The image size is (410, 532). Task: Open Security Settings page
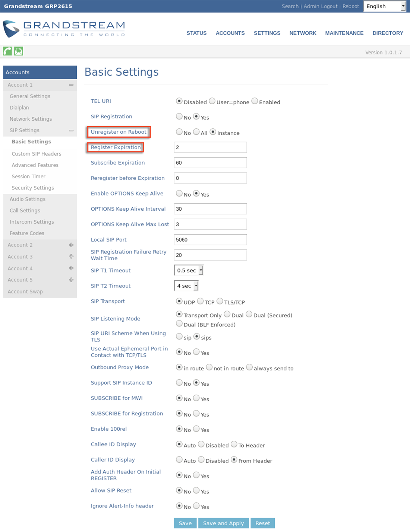33,188
